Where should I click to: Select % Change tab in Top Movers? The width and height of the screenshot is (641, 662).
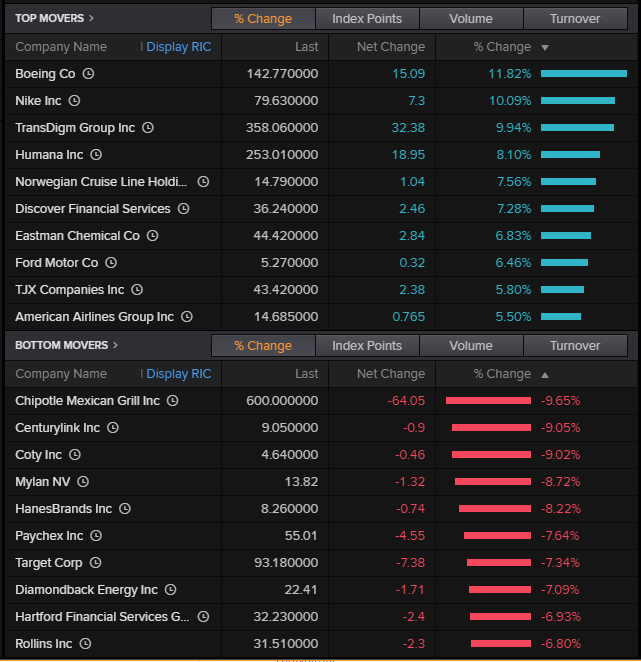click(263, 19)
